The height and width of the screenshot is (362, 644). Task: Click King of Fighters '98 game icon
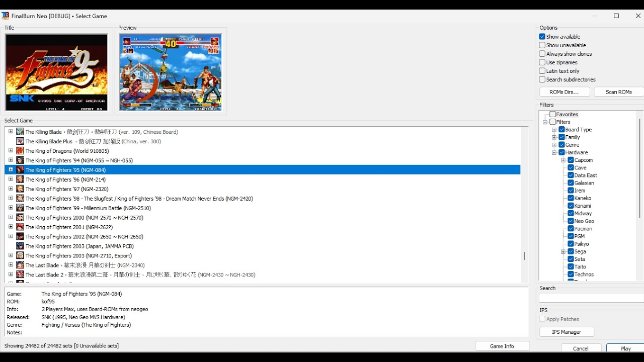click(x=20, y=199)
